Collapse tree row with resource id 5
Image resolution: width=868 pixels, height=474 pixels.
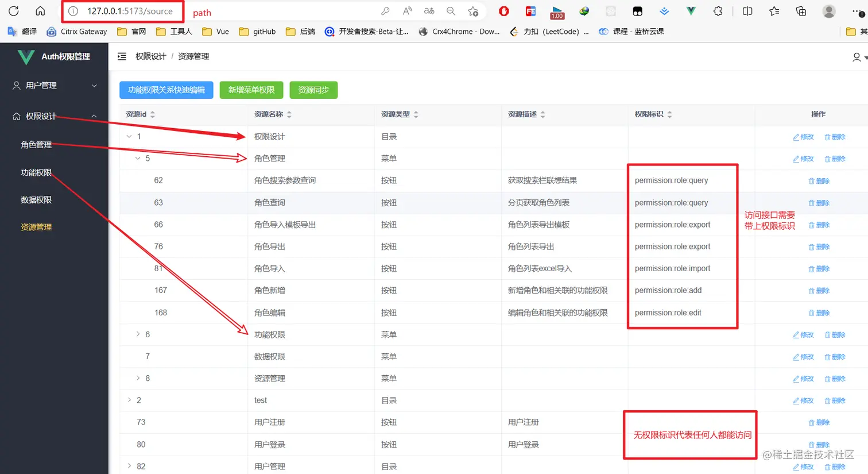pyautogui.click(x=138, y=159)
